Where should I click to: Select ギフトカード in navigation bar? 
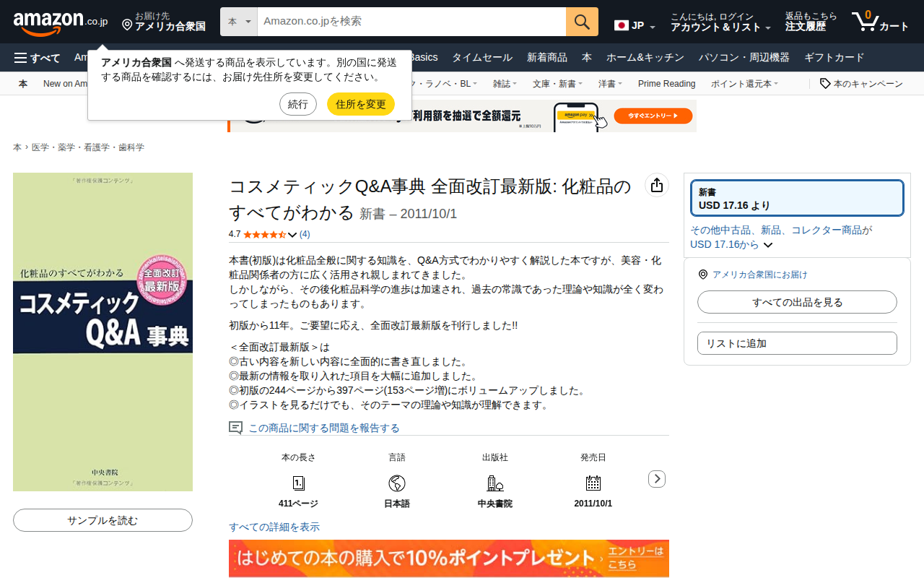(834, 58)
